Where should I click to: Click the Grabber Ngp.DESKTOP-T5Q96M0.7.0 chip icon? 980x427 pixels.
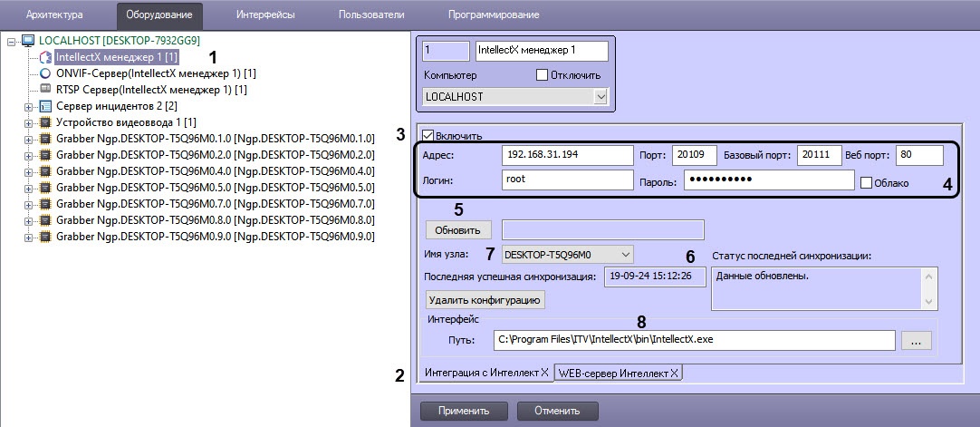click(x=45, y=204)
